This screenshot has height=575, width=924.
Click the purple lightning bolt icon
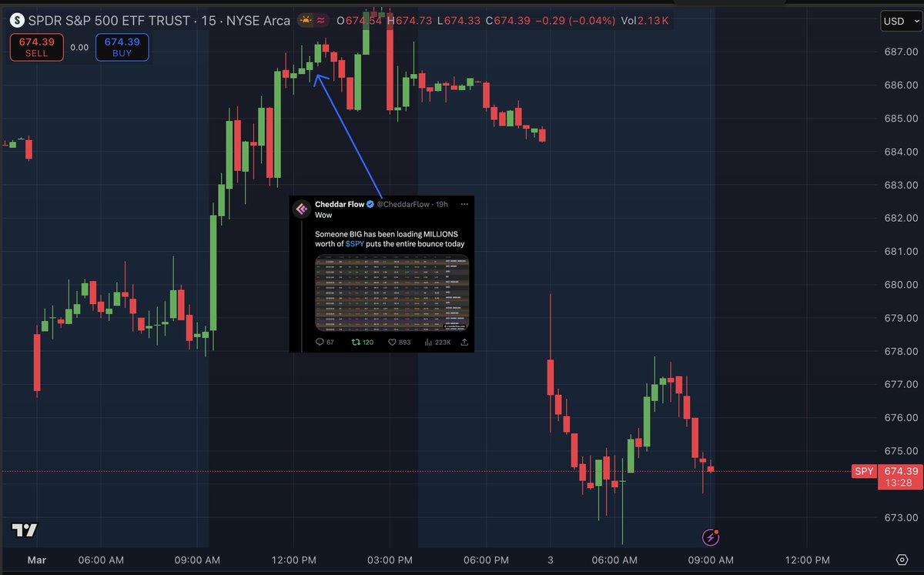(711, 537)
